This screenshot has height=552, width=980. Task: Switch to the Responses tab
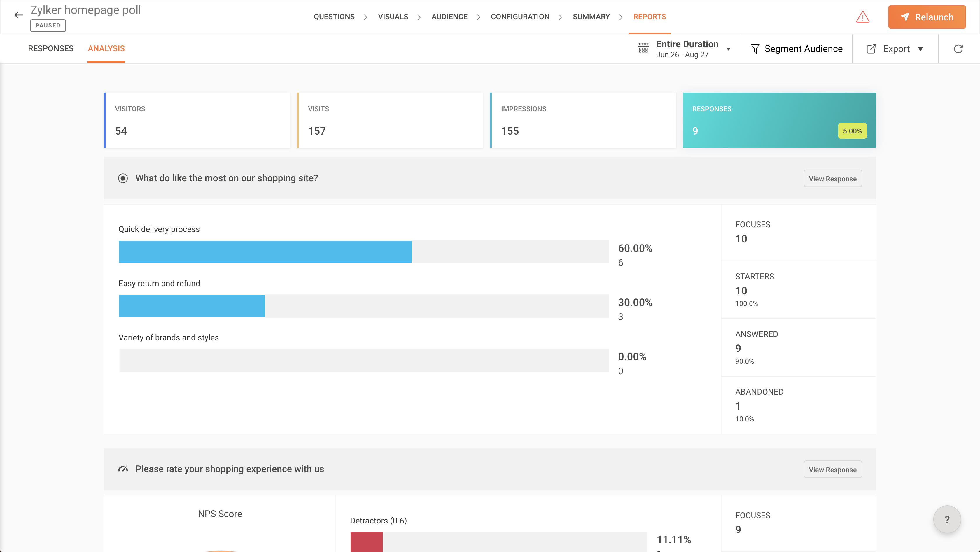pyautogui.click(x=50, y=49)
